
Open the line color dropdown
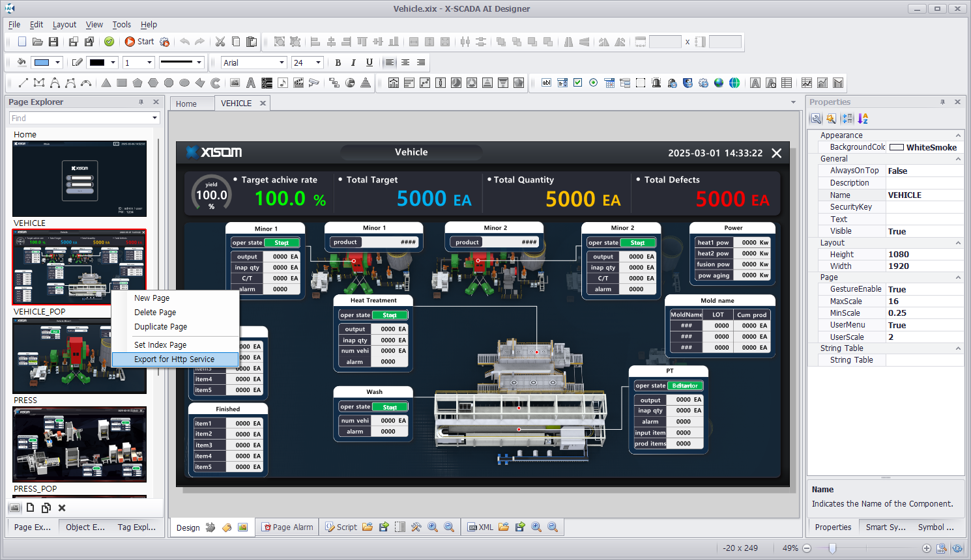point(113,63)
